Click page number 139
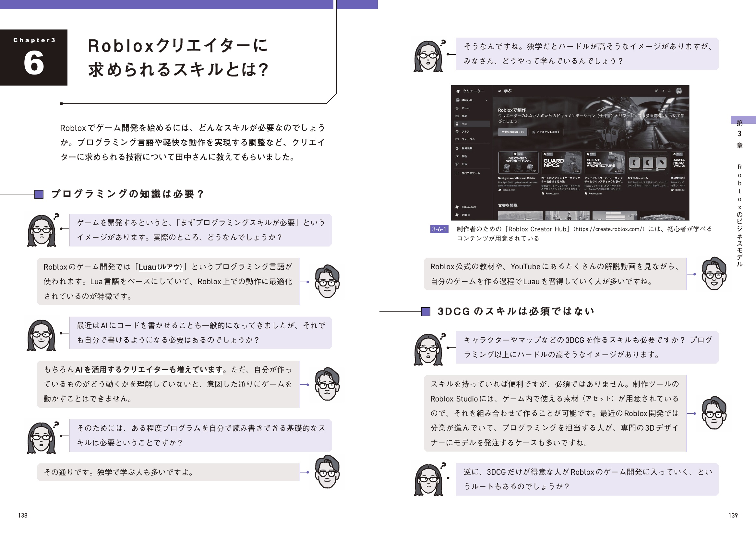 (x=733, y=515)
